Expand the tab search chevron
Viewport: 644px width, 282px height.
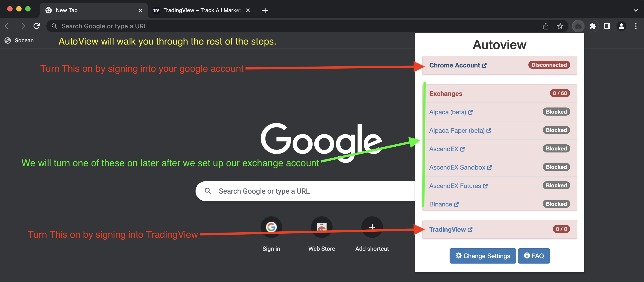636,10
